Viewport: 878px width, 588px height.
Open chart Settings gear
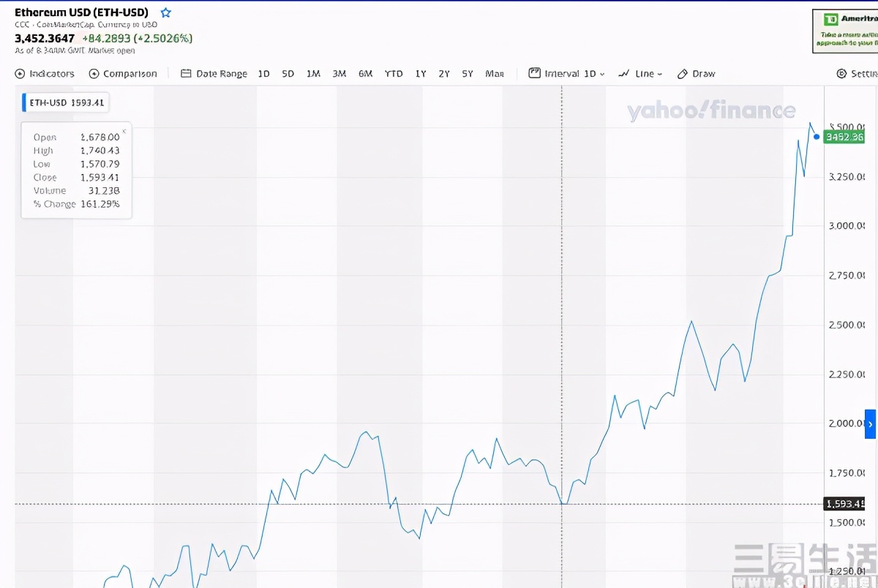pyautogui.click(x=856, y=74)
